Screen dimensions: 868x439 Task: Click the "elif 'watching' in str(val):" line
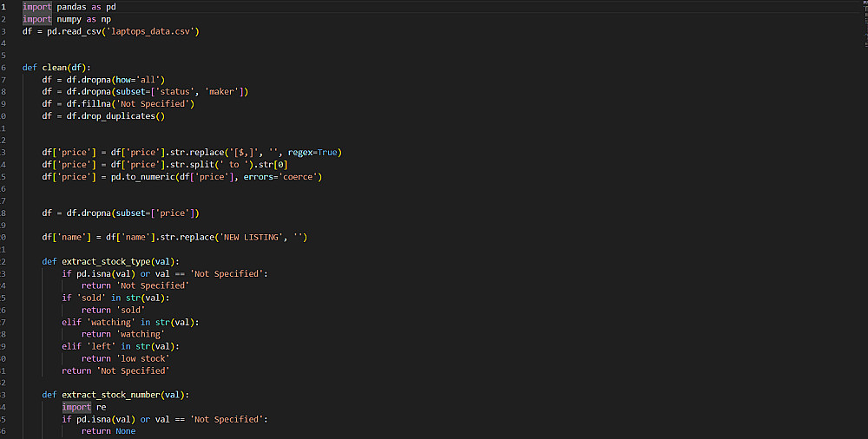point(131,322)
